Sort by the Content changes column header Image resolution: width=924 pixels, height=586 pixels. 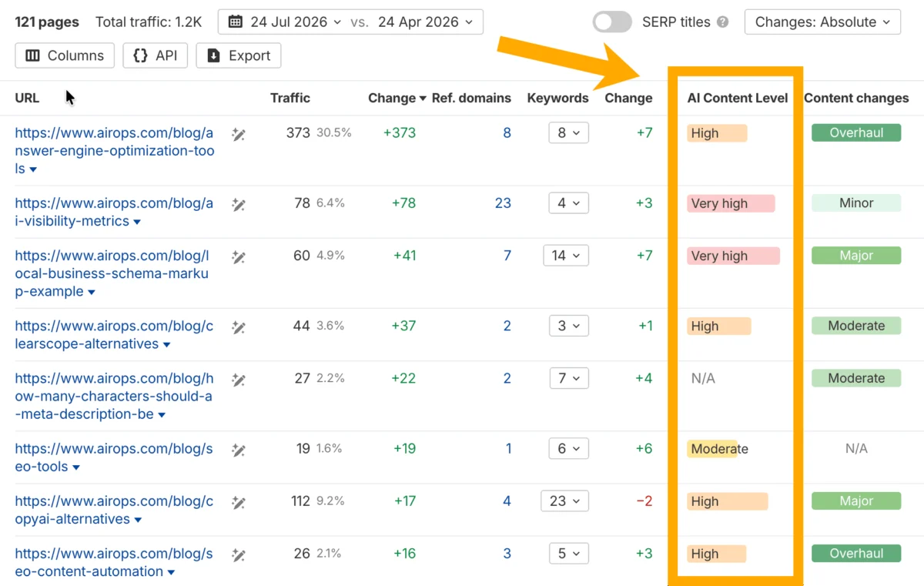[x=856, y=98]
